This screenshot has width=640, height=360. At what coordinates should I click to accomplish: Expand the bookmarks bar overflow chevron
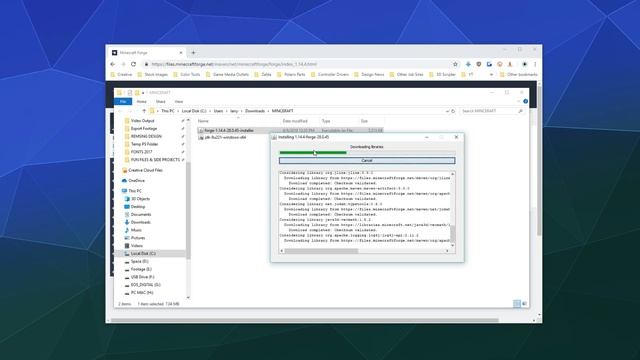click(x=491, y=75)
